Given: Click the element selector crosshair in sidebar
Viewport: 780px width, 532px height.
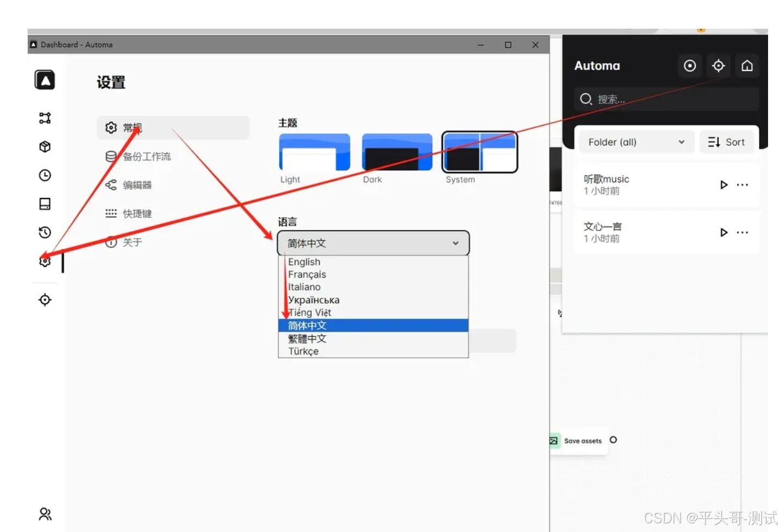Looking at the screenshot, I should click(x=45, y=300).
